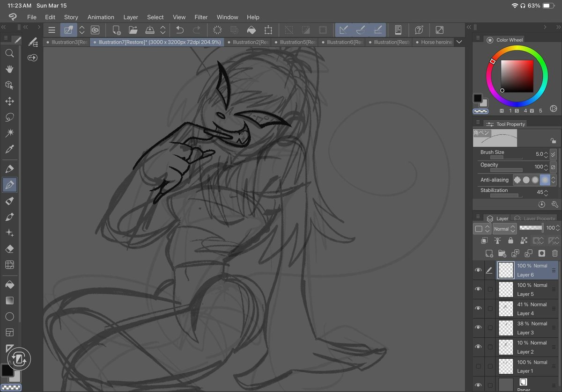Click the Open folder icon
Viewport: 562px width, 392px height.
pos(133,30)
